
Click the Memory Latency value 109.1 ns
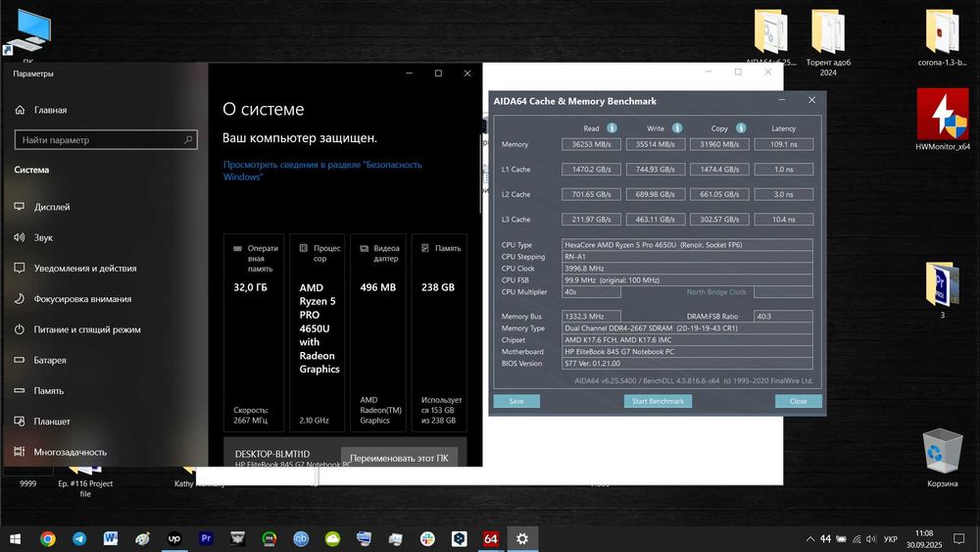pyautogui.click(x=784, y=144)
